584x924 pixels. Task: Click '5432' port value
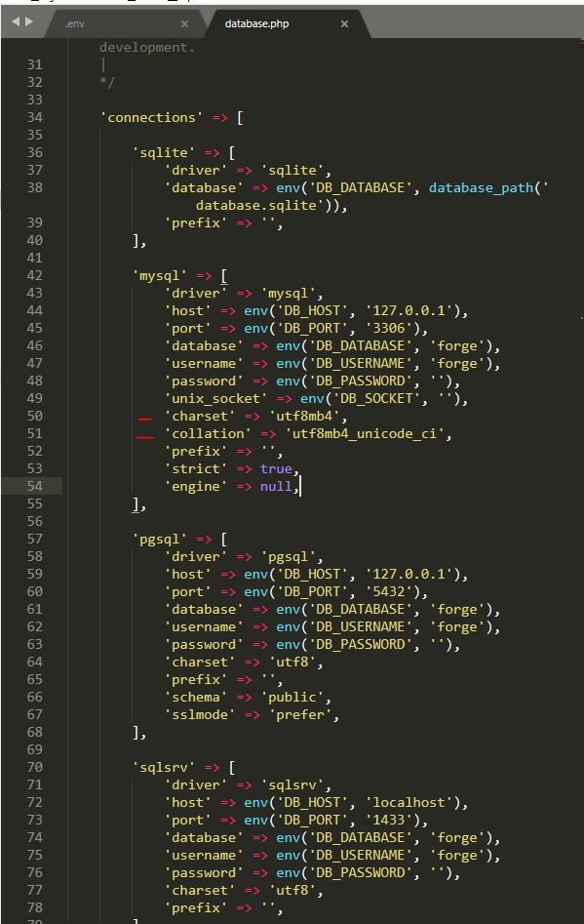coord(389,591)
